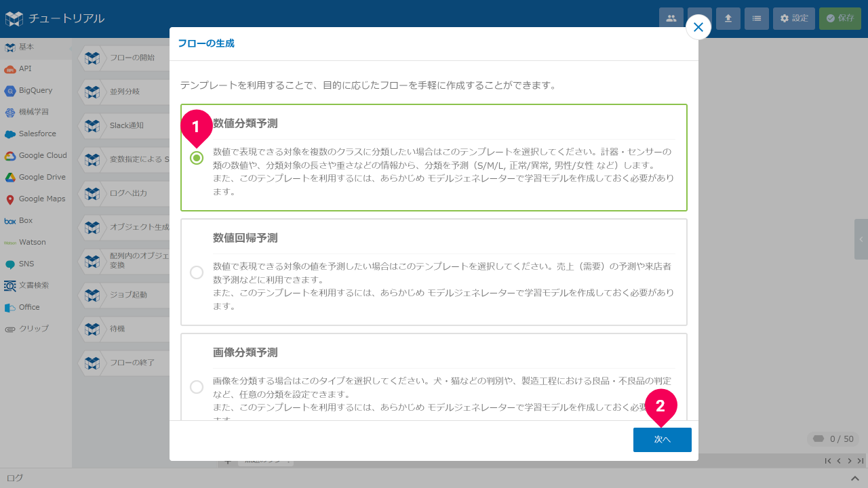Viewport: 868px width, 488px height.
Task: Open the Google Drive category in sidebar
Action: click(x=36, y=178)
